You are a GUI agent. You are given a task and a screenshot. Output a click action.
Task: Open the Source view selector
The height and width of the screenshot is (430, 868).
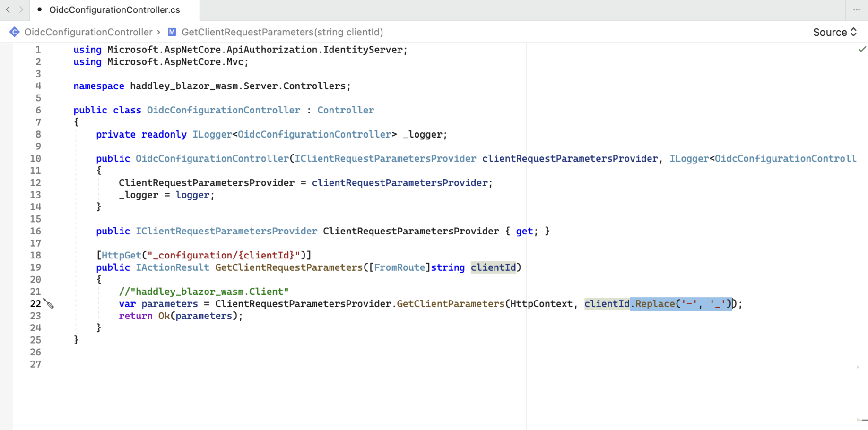point(835,32)
